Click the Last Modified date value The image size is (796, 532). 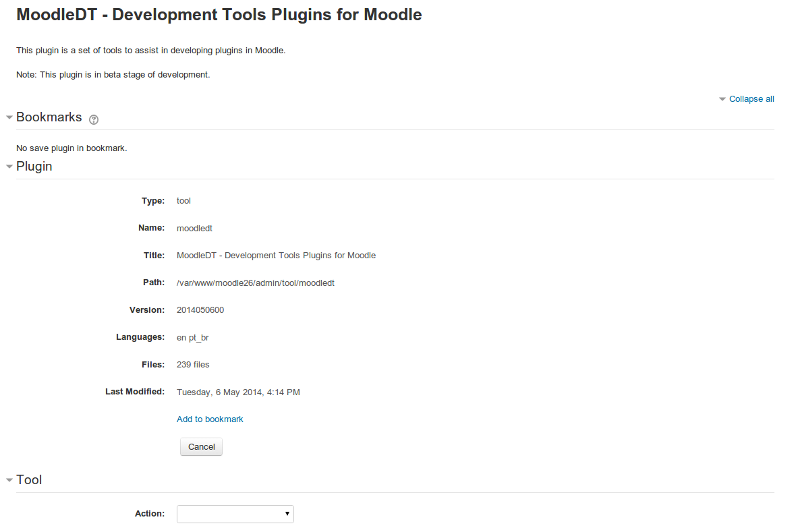(238, 392)
